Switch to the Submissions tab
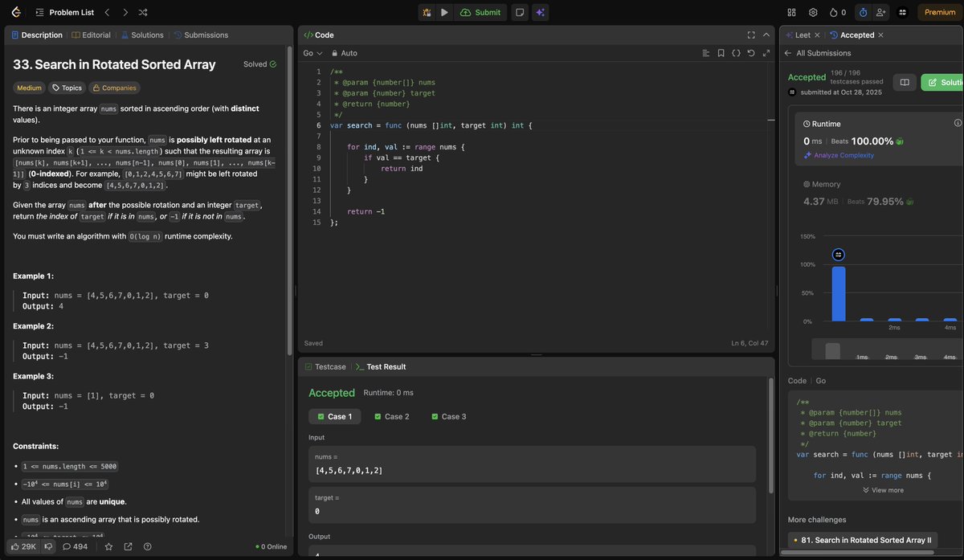This screenshot has width=964, height=560. click(201, 35)
